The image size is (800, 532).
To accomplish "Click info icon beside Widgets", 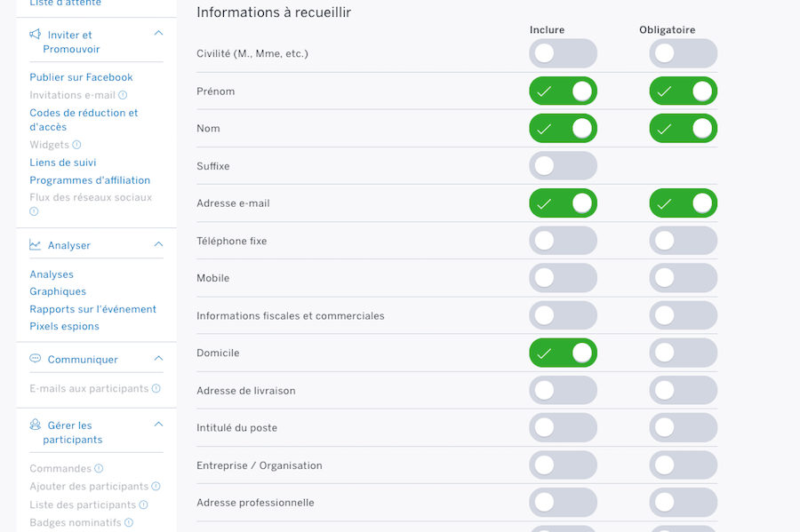I will click(x=76, y=145).
